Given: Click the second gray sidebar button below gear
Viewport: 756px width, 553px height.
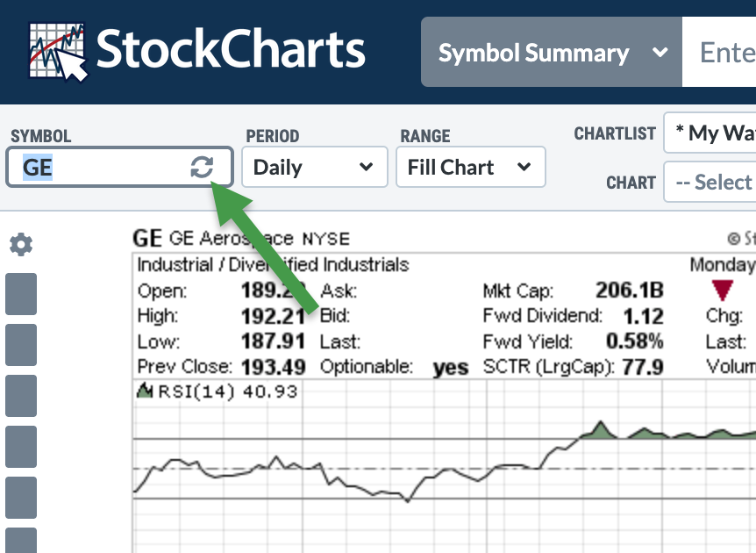Looking at the screenshot, I should point(21,345).
